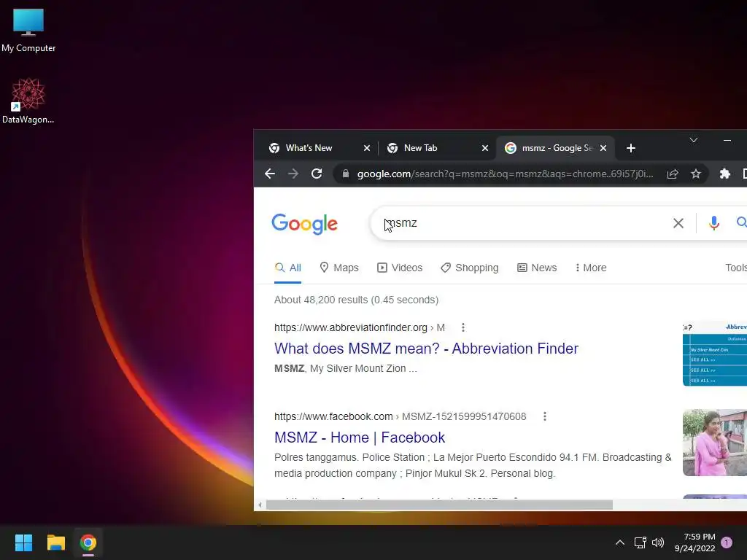This screenshot has width=747, height=560.
Task: Reload the Google search page
Action: 317,174
